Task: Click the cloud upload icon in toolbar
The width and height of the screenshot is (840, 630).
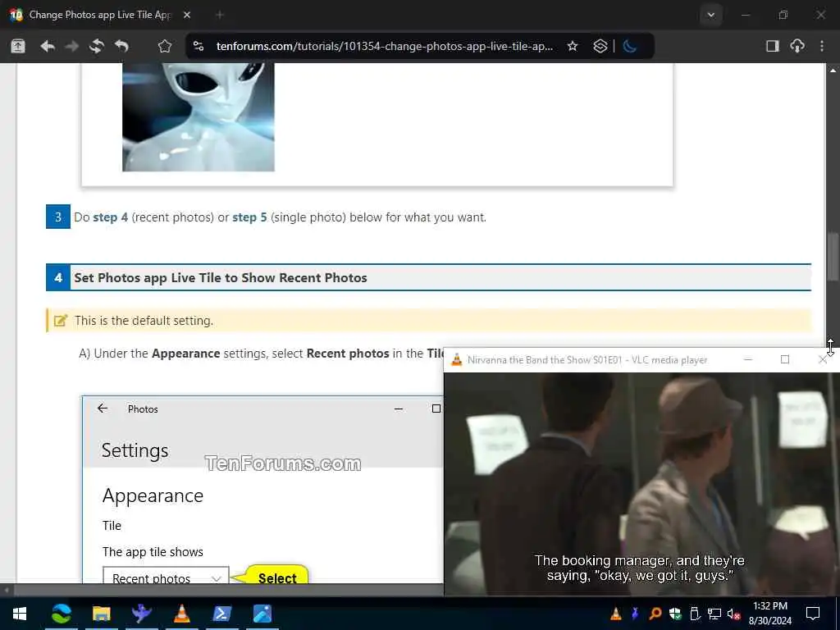Action: pyautogui.click(x=797, y=46)
